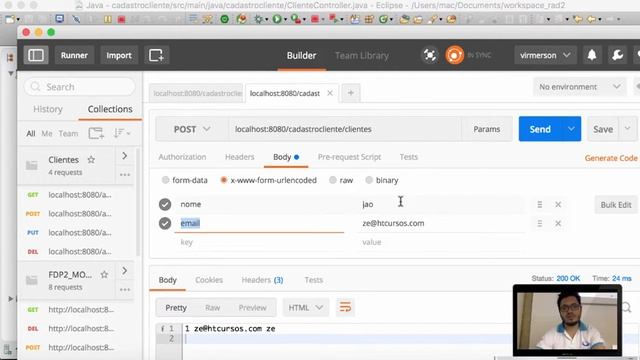Open the POST method dropdown
The width and height of the screenshot is (640, 360).
192,129
